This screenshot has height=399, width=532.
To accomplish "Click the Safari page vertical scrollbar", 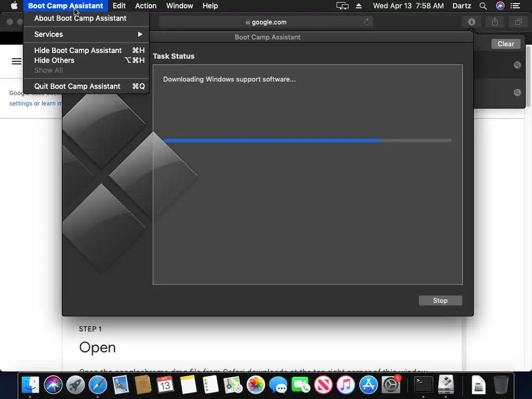I will pos(529,76).
